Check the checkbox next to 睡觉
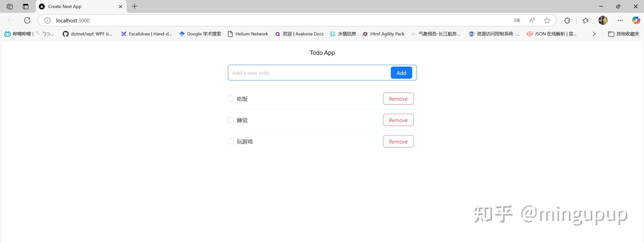This screenshot has height=243, width=644. pos(231,120)
